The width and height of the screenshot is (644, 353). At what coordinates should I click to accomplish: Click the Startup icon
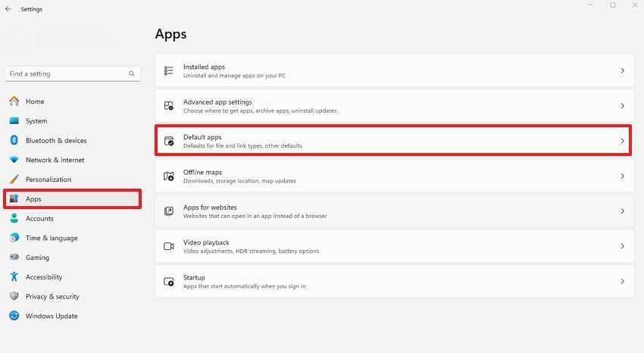(x=169, y=282)
